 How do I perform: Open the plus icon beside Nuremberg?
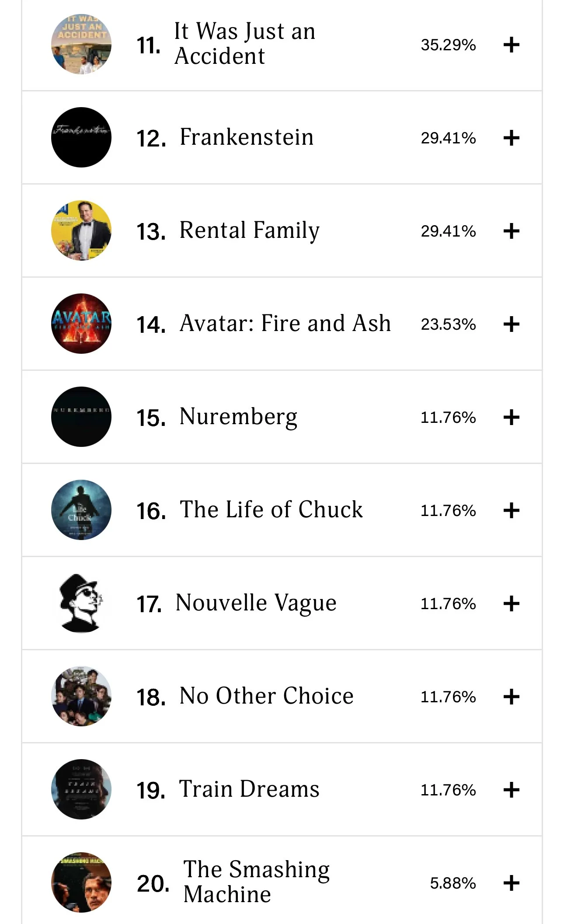click(511, 417)
